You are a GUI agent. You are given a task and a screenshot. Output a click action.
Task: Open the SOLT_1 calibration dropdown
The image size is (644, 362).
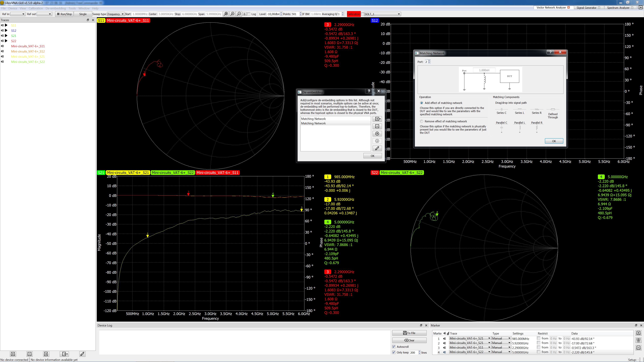click(383, 14)
